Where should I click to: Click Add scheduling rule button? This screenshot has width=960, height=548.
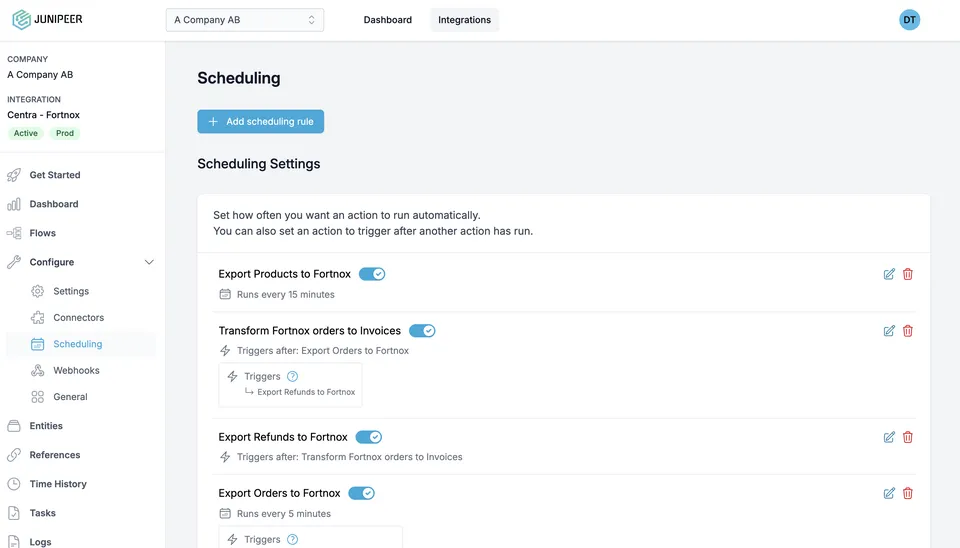click(260, 121)
